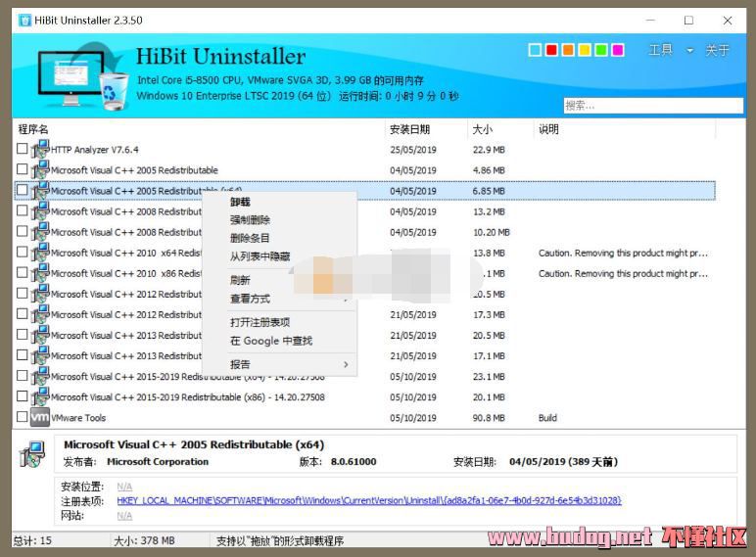Tick the HTTP Analyzer V7.6.4 checkbox

tap(23, 149)
